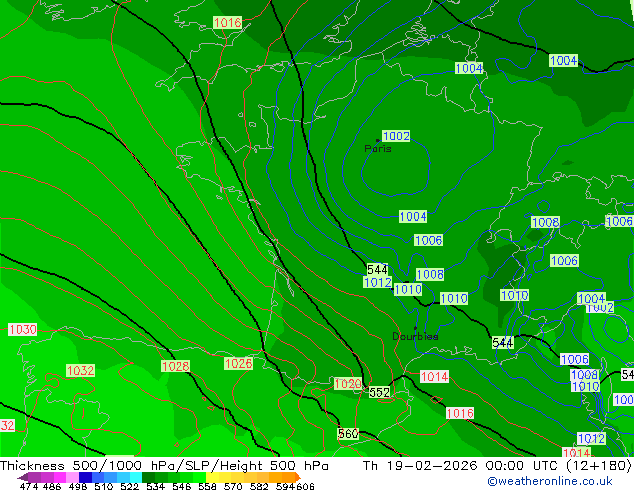Click legend value 606

(305, 486)
